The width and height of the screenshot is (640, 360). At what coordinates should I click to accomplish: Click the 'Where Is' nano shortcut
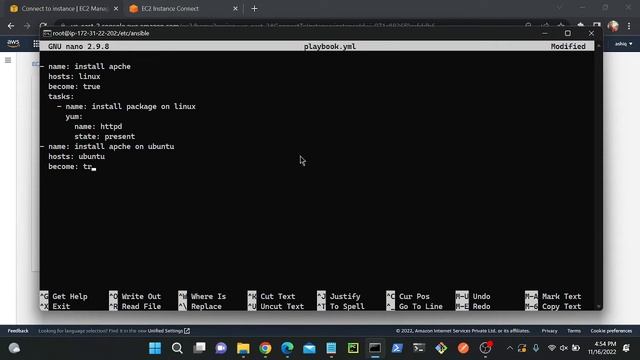click(x=202, y=296)
